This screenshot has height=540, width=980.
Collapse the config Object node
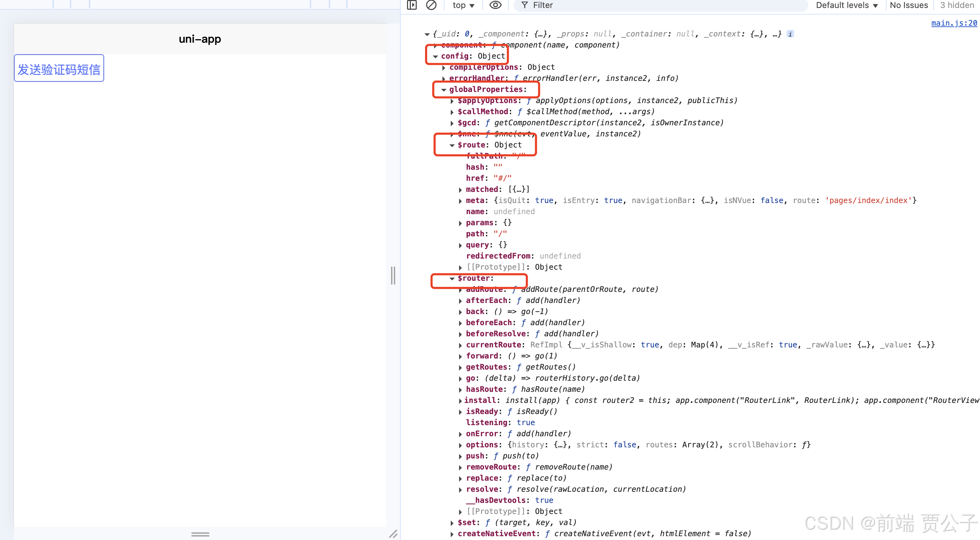click(x=435, y=56)
